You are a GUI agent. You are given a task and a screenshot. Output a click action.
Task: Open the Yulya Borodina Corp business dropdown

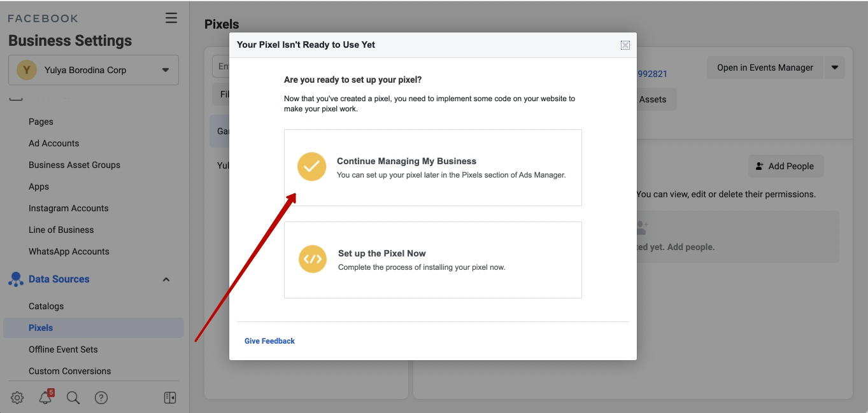point(94,70)
